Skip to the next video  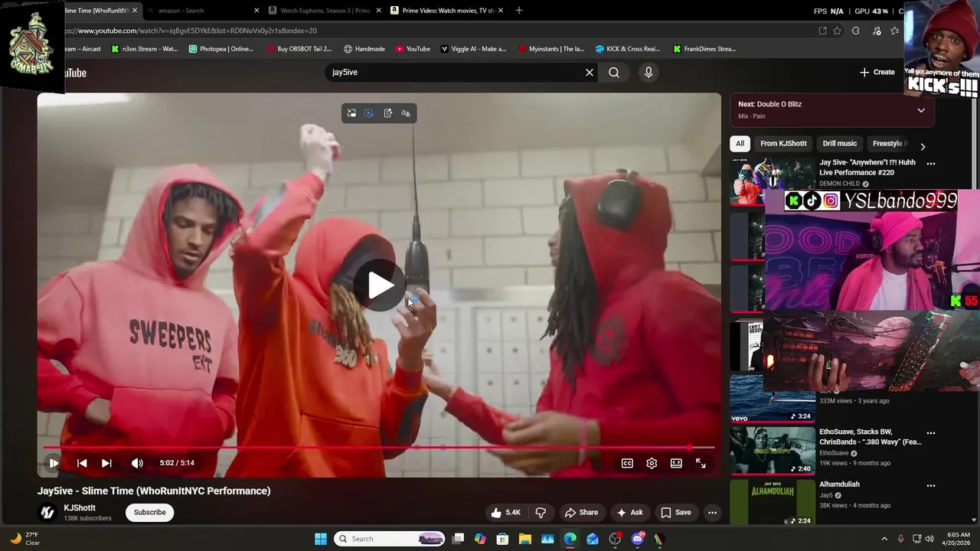pos(106,463)
